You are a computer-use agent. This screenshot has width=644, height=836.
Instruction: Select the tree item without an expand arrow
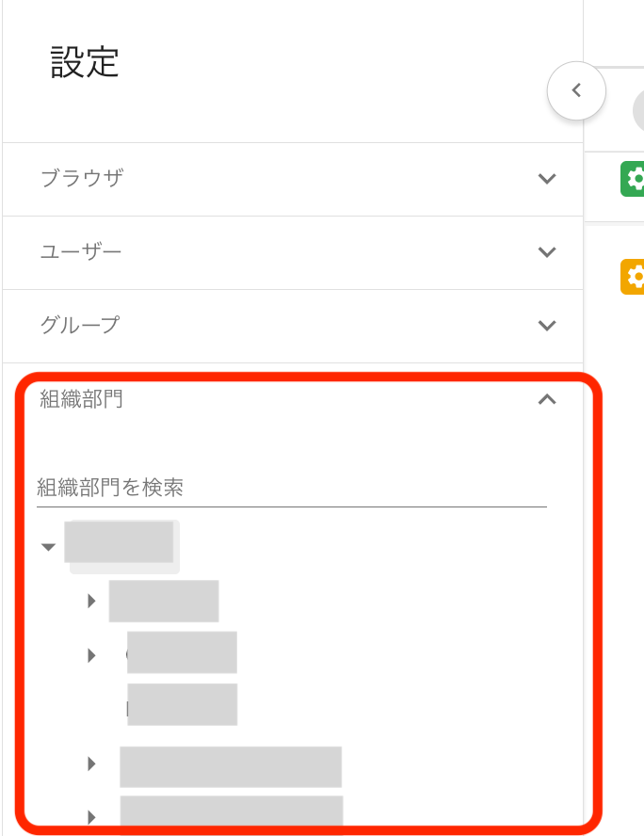pyautogui.click(x=182, y=705)
